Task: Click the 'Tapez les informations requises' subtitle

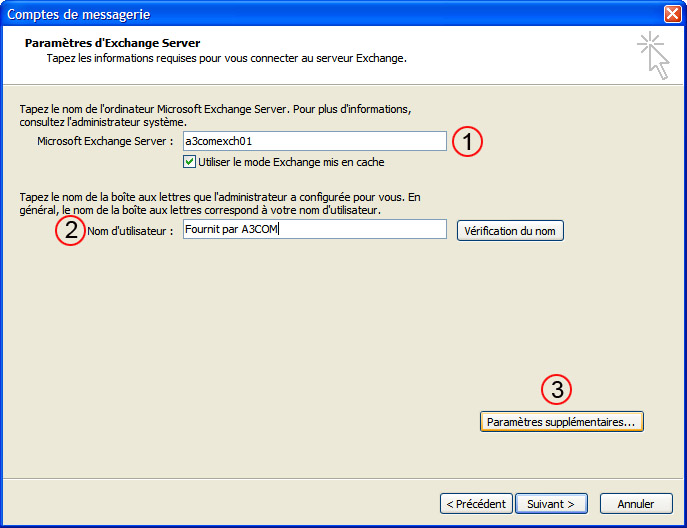Action: [x=227, y=58]
